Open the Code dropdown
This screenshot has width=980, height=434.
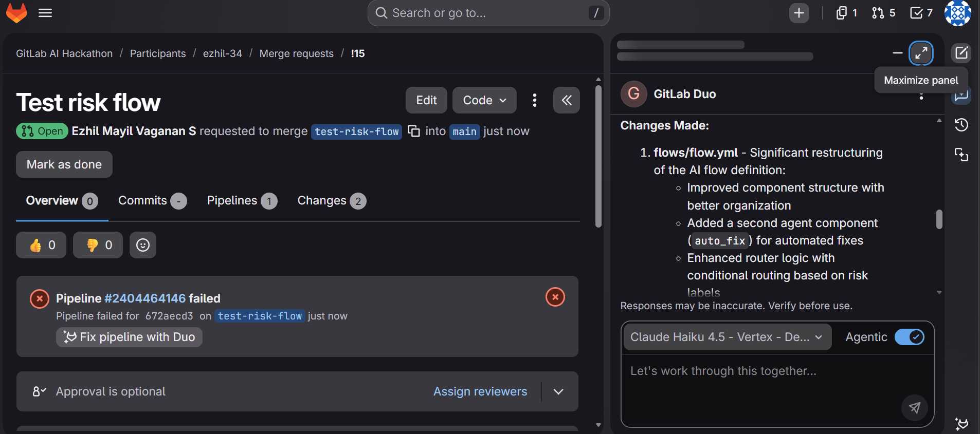click(x=484, y=100)
